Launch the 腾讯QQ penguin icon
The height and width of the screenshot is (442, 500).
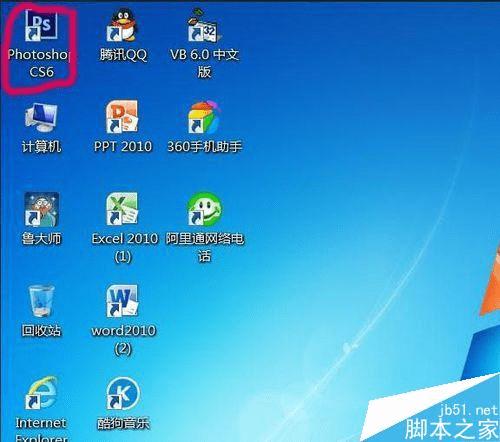[122, 25]
